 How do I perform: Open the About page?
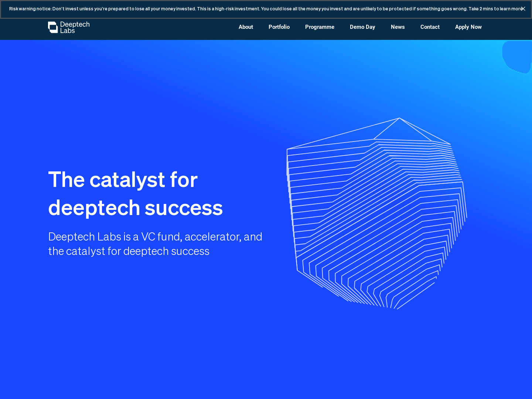pos(246,27)
